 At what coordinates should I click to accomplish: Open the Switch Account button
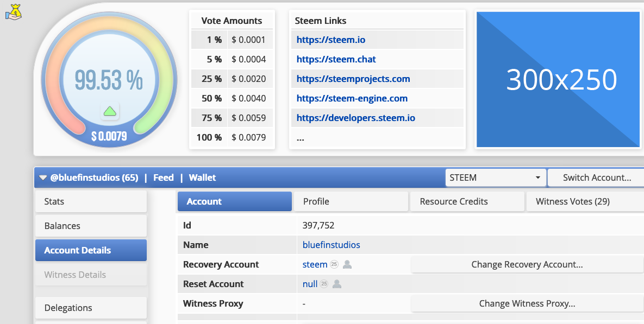pos(596,177)
